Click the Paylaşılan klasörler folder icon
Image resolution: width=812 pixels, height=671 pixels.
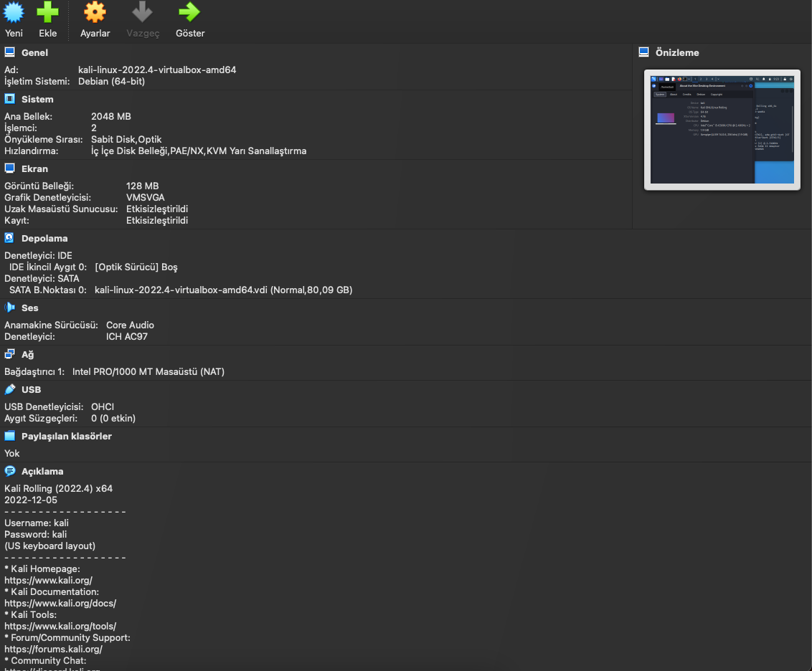pos(10,436)
